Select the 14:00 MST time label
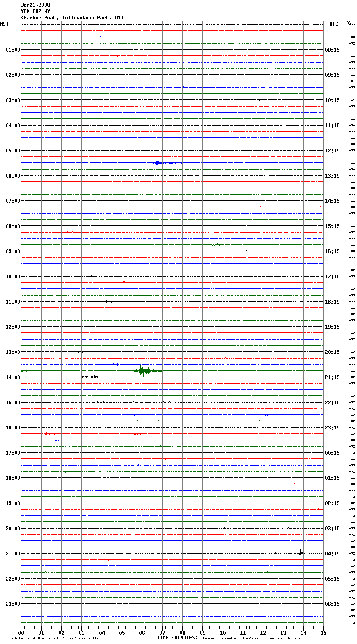 pyautogui.click(x=13, y=377)
